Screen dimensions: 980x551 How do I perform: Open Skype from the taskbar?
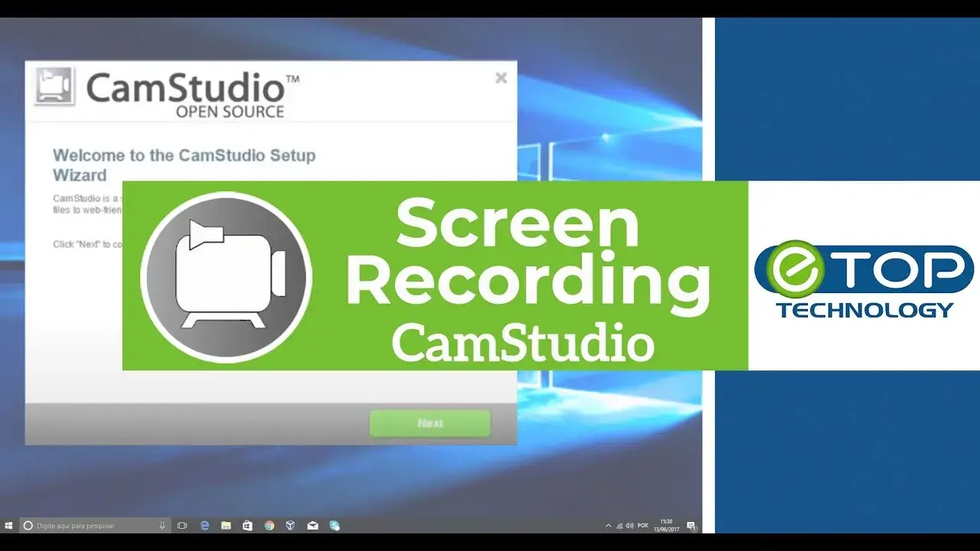[332, 526]
